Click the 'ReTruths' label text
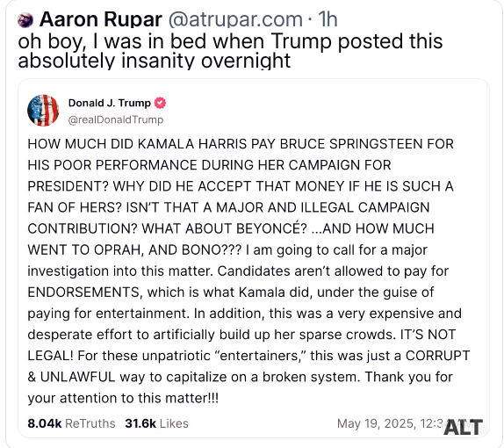 coord(90,423)
